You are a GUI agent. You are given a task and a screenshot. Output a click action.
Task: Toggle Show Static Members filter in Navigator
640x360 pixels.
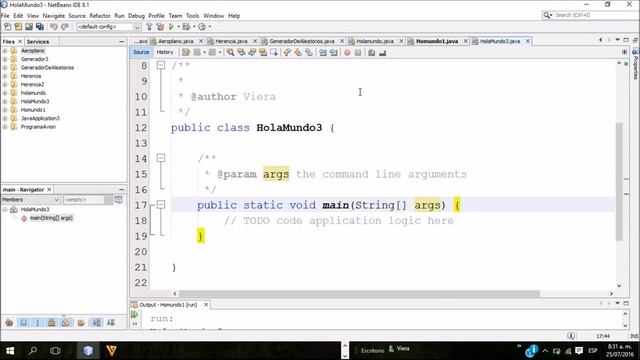(x=38, y=322)
